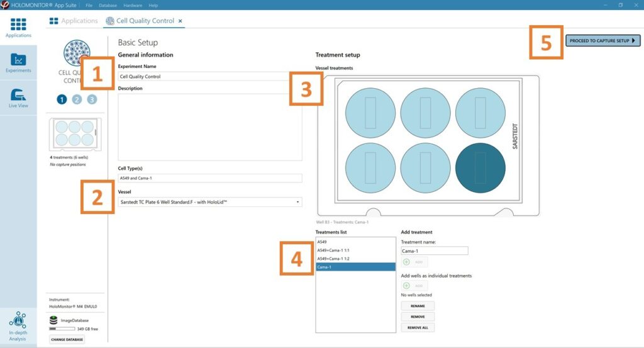Click the Remove treatment button

tap(418, 317)
